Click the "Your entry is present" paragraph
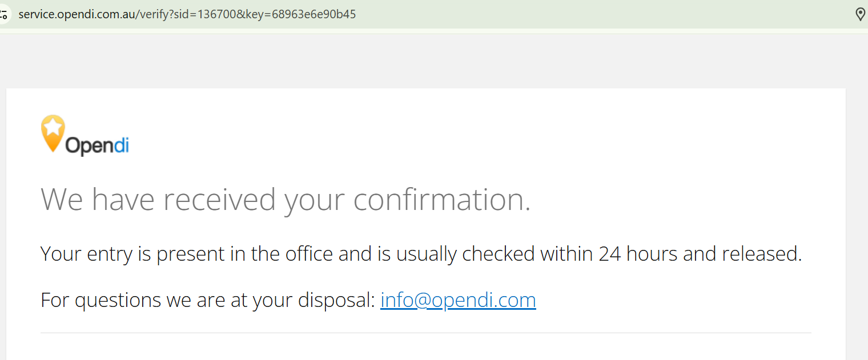 tap(421, 253)
